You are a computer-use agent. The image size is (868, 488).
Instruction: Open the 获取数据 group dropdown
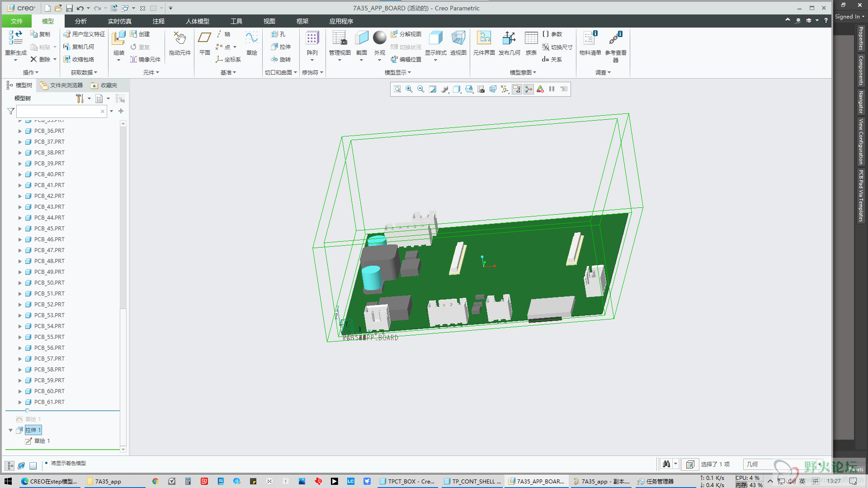[x=84, y=72]
